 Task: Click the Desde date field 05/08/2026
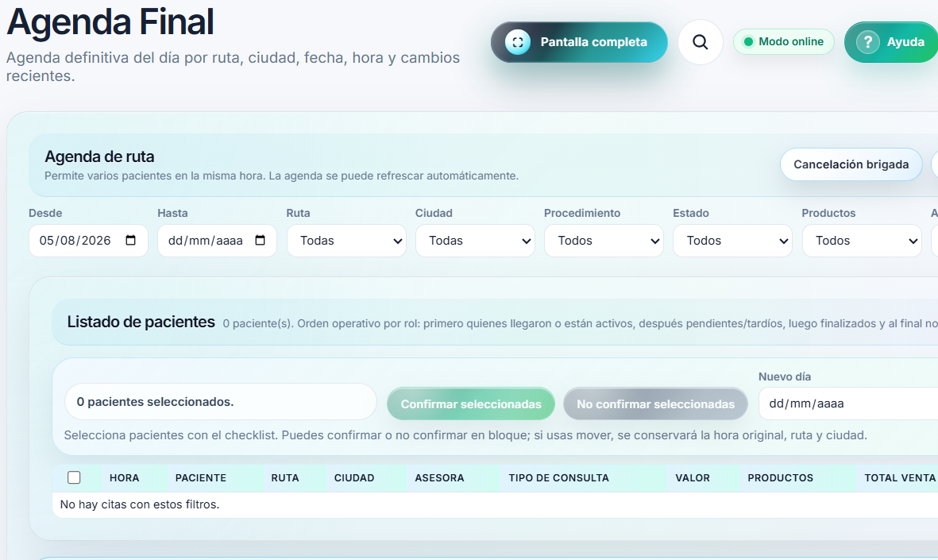pyautogui.click(x=88, y=241)
